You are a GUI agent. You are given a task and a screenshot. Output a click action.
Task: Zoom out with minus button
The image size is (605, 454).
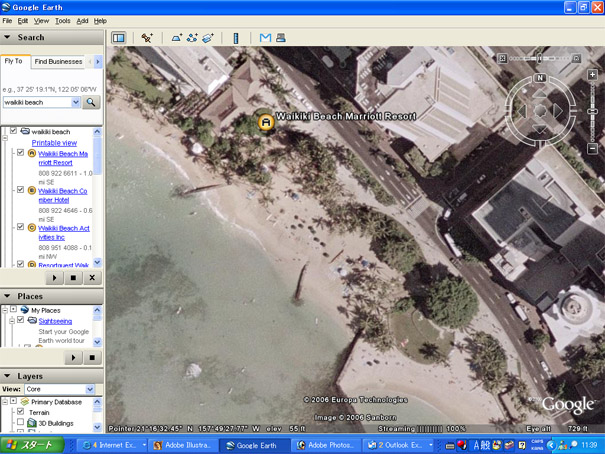point(593,149)
